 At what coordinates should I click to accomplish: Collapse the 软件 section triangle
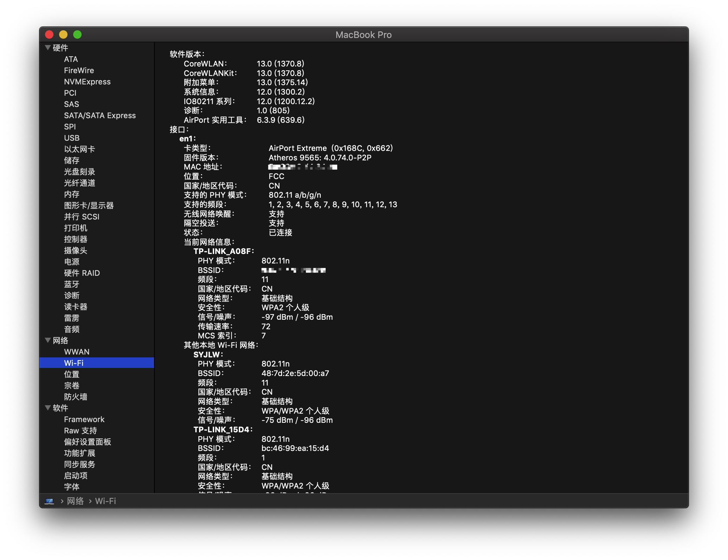point(48,408)
